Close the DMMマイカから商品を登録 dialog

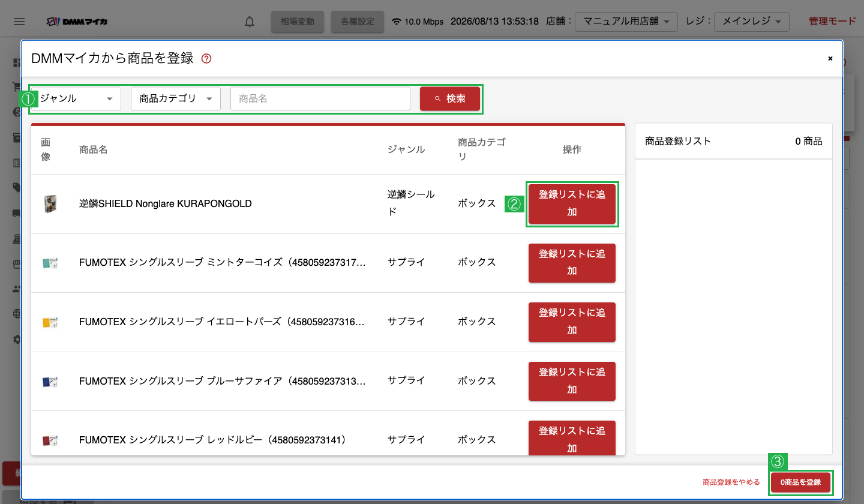pos(830,58)
